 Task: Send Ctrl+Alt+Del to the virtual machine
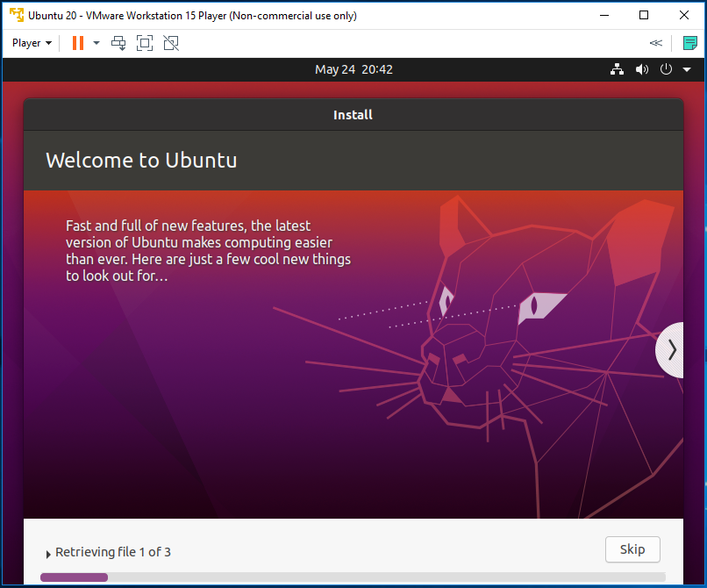(x=118, y=43)
